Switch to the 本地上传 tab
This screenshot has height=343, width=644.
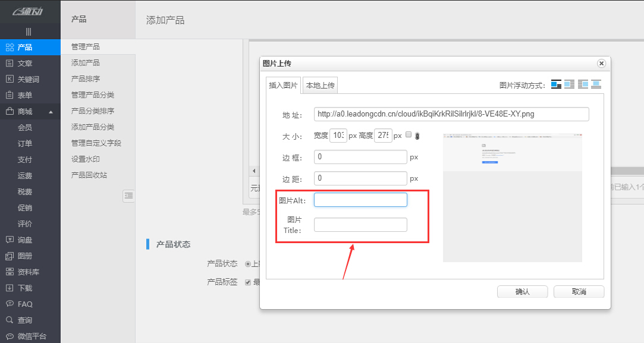pos(322,85)
